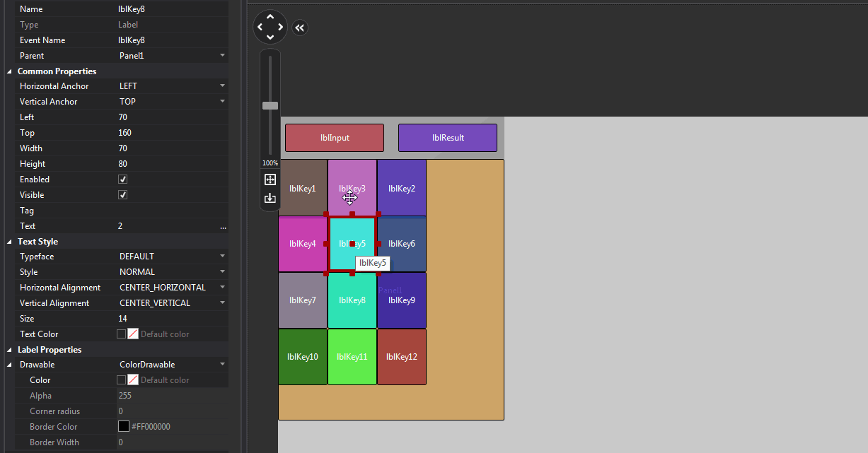
Task: Collapse the Drawable property group
Action: pos(9,365)
